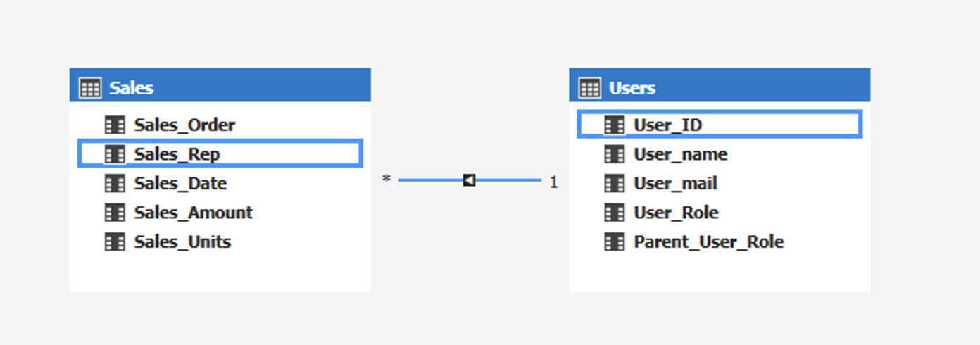Click the column icon beside User_ID
980x345 pixels.
coord(614,125)
